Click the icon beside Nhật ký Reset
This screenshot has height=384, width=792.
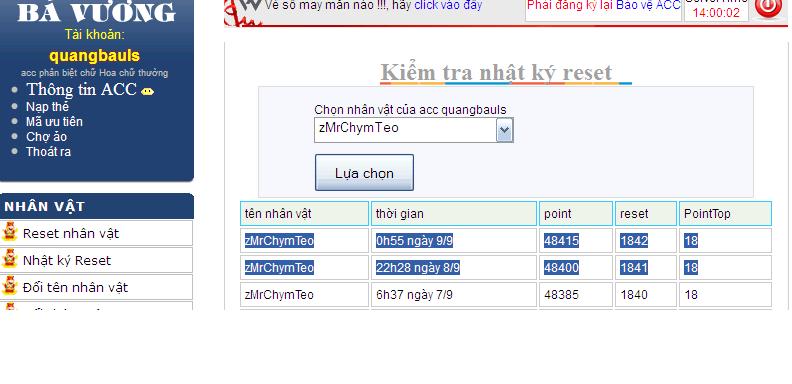click(10, 259)
